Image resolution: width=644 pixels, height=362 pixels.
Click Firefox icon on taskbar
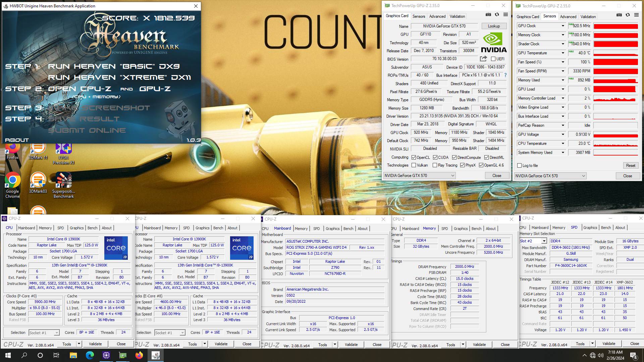click(x=139, y=355)
